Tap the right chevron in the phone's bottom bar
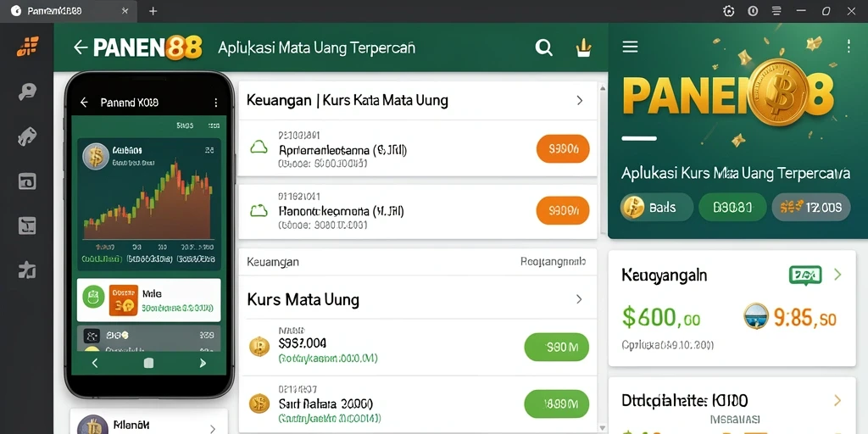This screenshot has width=868, height=434. (203, 363)
